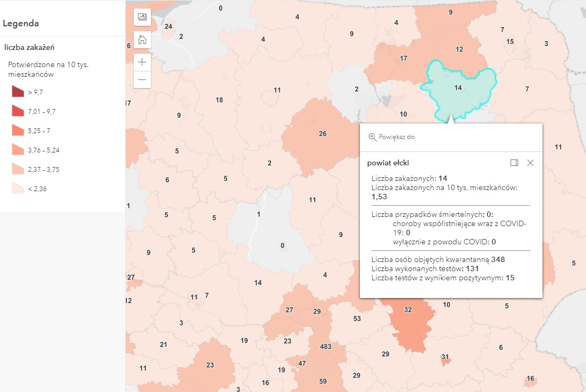Select the map region labeled 483
586x392 pixels.
coord(325,346)
